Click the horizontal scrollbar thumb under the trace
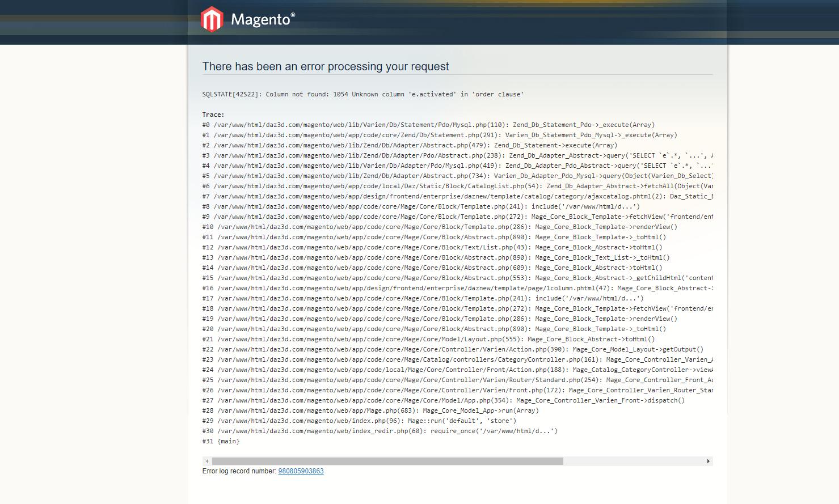This screenshot has height=504, width=839. (x=387, y=461)
